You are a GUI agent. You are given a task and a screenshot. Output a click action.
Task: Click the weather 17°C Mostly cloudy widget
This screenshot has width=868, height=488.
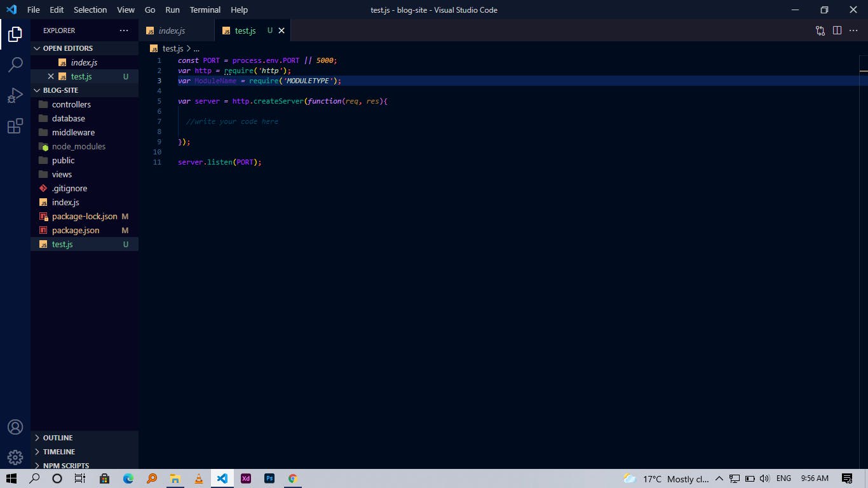click(666, 478)
